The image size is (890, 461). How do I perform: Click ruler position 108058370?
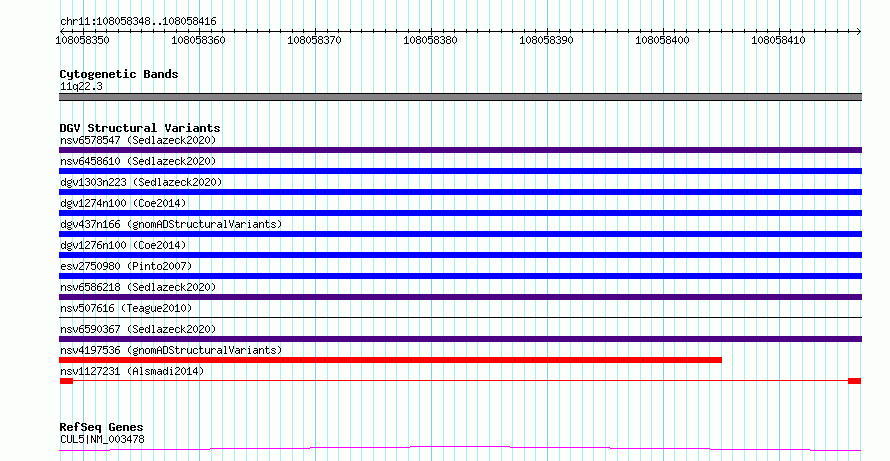click(x=314, y=40)
